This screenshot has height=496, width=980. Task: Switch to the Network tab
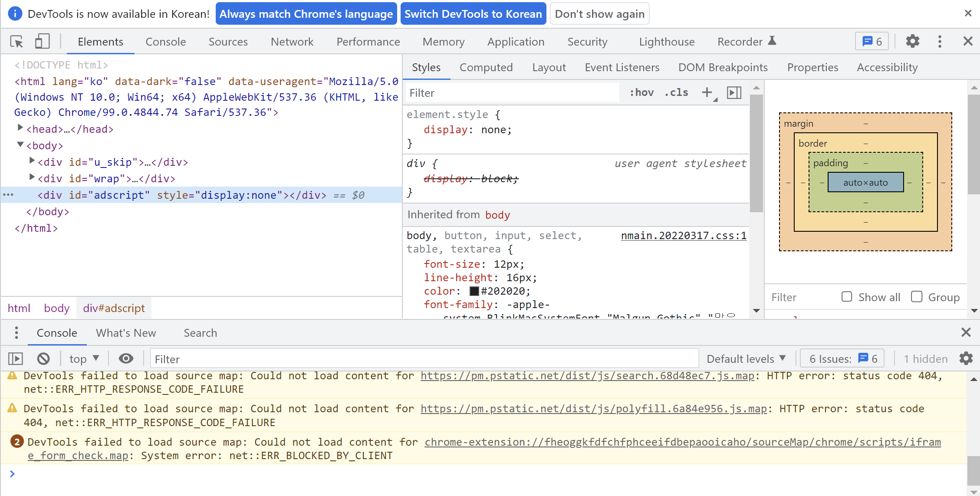tap(292, 42)
